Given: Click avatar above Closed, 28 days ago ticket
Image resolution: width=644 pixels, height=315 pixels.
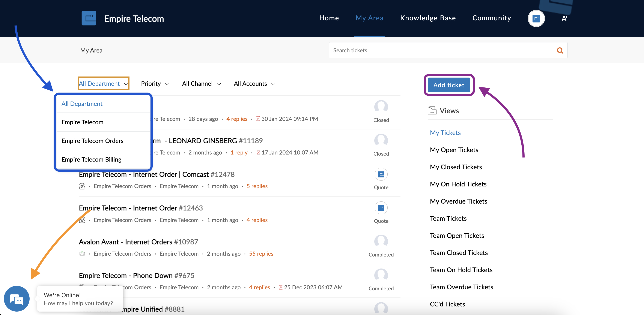Looking at the screenshot, I should (x=381, y=107).
